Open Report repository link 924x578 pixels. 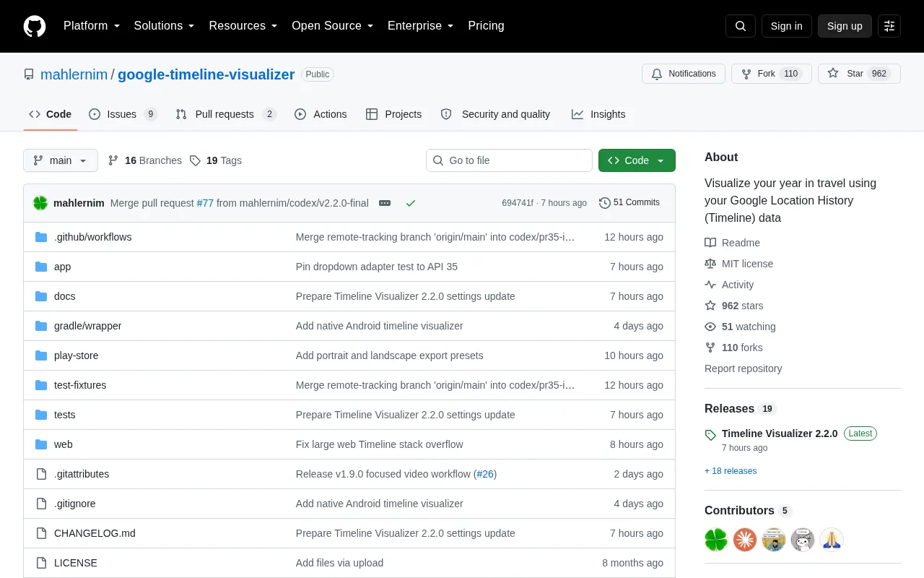tap(743, 368)
